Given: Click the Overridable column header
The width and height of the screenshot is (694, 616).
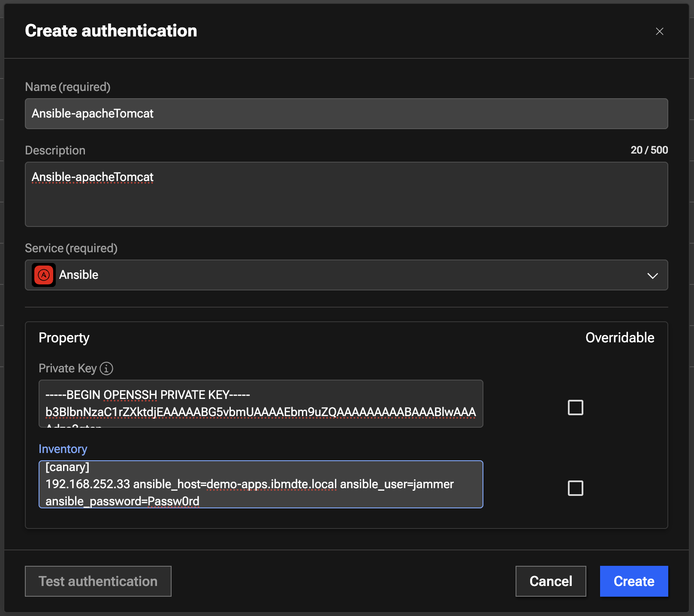Looking at the screenshot, I should click(x=619, y=338).
